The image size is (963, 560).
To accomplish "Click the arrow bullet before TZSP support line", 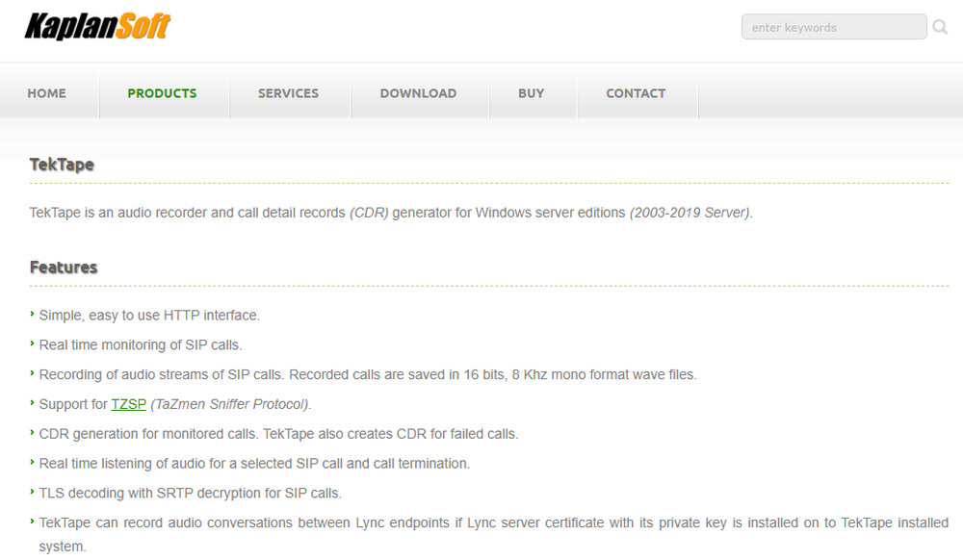I will 32,404.
